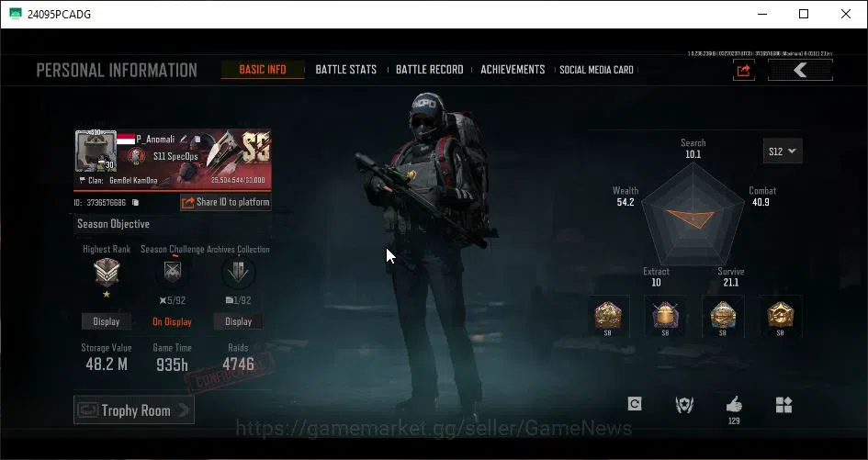Image resolution: width=868 pixels, height=460 pixels.
Task: Click the player avatar portrait
Action: point(96,151)
